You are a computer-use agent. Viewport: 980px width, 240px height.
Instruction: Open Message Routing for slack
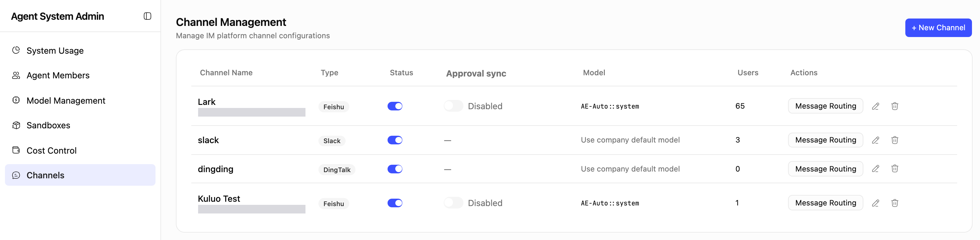[x=825, y=140]
